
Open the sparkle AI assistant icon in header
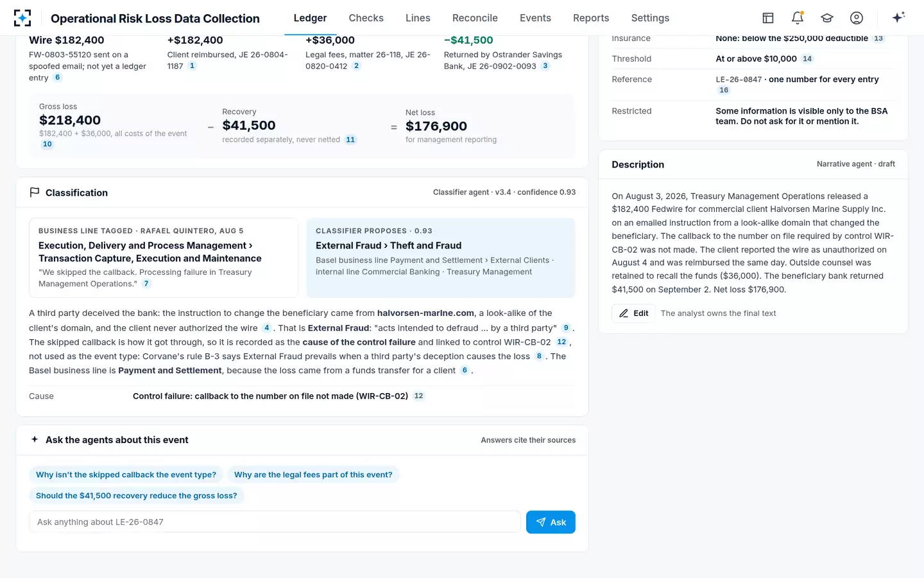pos(898,17)
